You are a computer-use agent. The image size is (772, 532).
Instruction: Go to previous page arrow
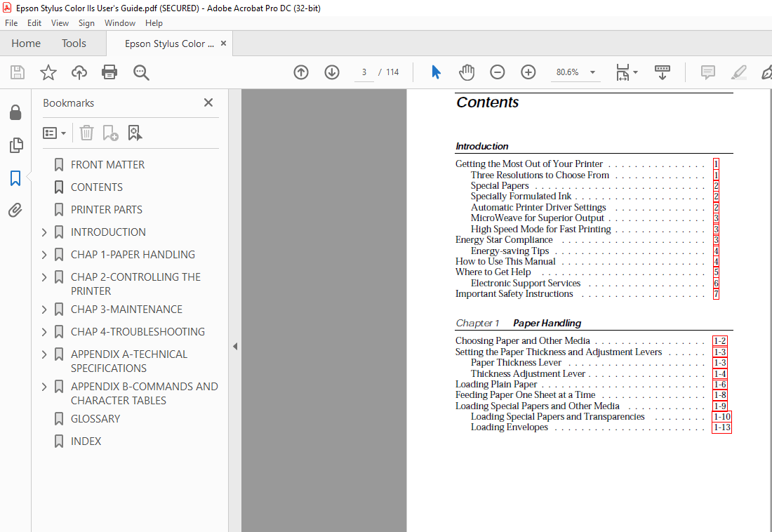(x=301, y=72)
